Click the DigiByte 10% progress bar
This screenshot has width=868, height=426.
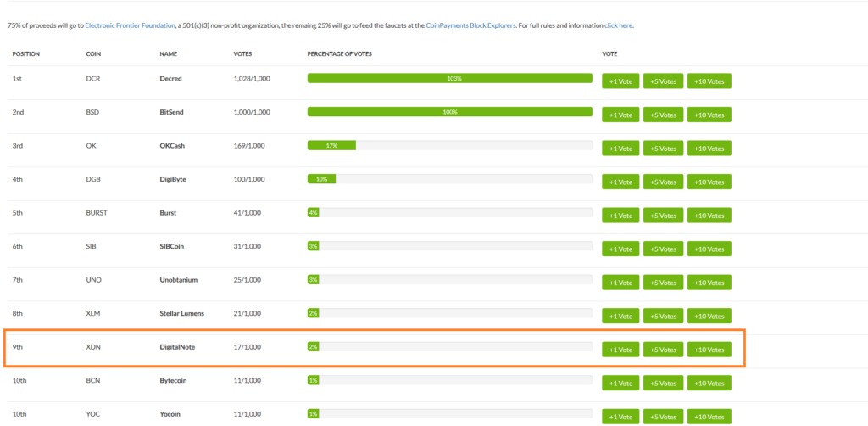tap(449, 179)
